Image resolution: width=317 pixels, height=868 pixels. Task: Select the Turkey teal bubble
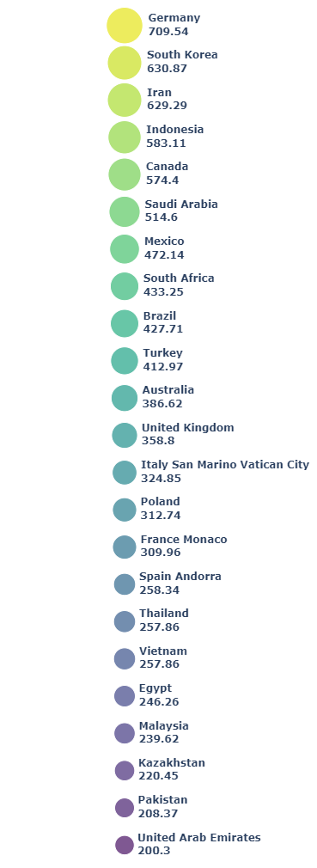(x=125, y=361)
